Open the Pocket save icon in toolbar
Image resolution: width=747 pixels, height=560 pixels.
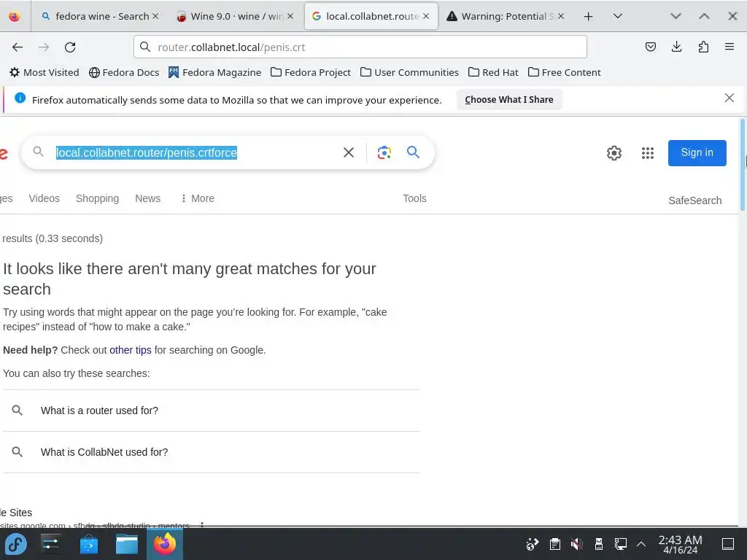tap(650, 47)
